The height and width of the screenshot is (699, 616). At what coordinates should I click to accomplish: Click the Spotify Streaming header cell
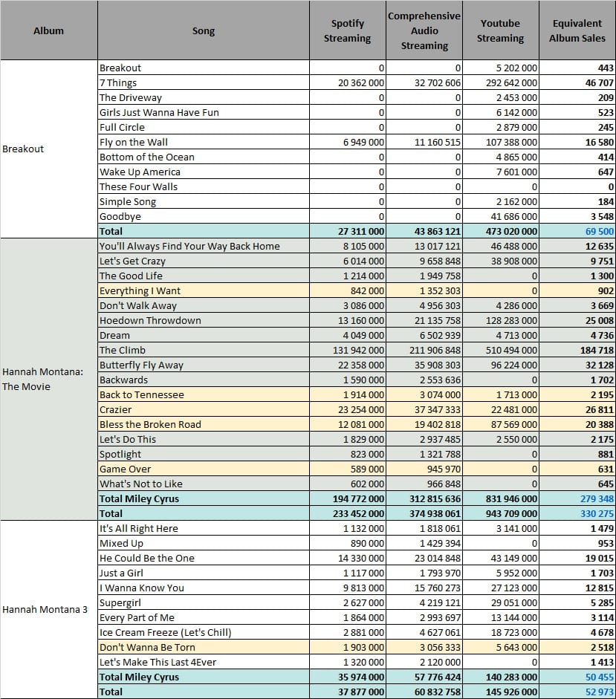tap(348, 30)
